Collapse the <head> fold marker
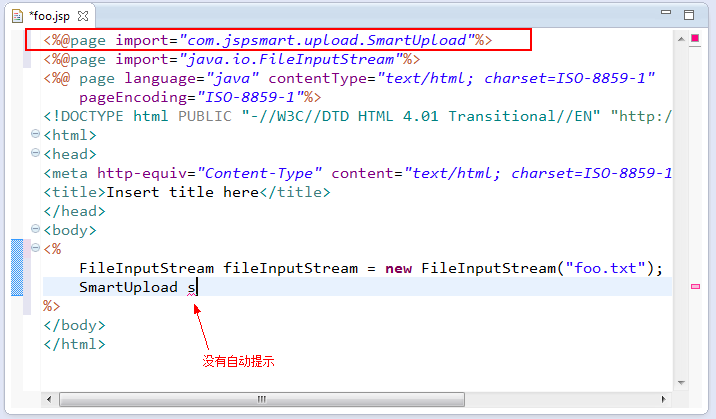The width and height of the screenshot is (716, 419). (35, 152)
